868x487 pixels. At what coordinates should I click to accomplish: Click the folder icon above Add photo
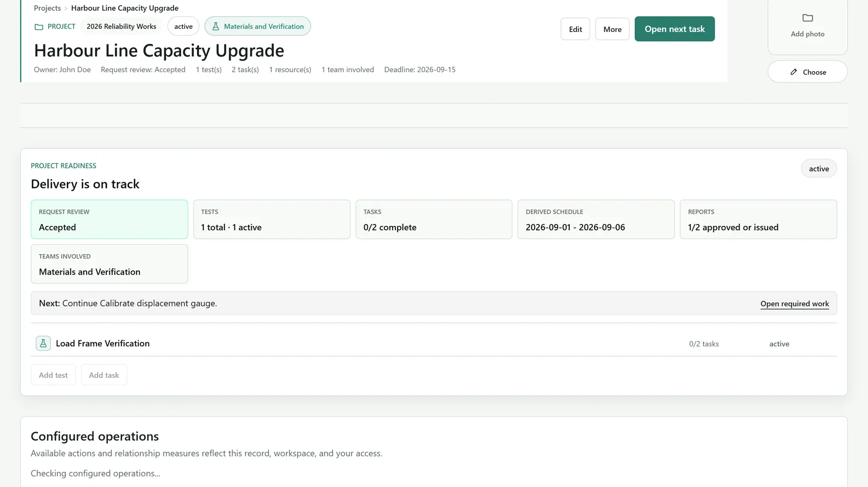(x=808, y=18)
